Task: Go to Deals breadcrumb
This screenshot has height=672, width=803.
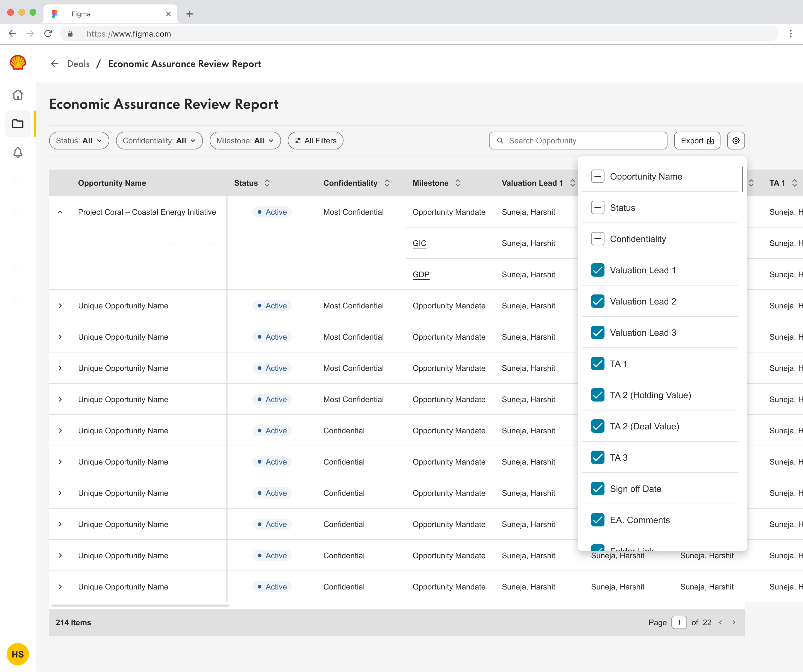Action: [78, 64]
